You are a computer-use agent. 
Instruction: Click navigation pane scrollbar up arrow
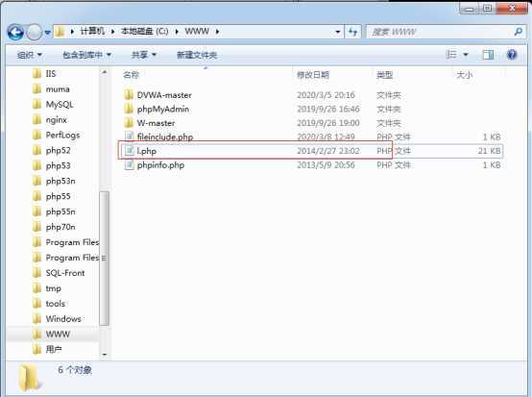click(x=104, y=72)
